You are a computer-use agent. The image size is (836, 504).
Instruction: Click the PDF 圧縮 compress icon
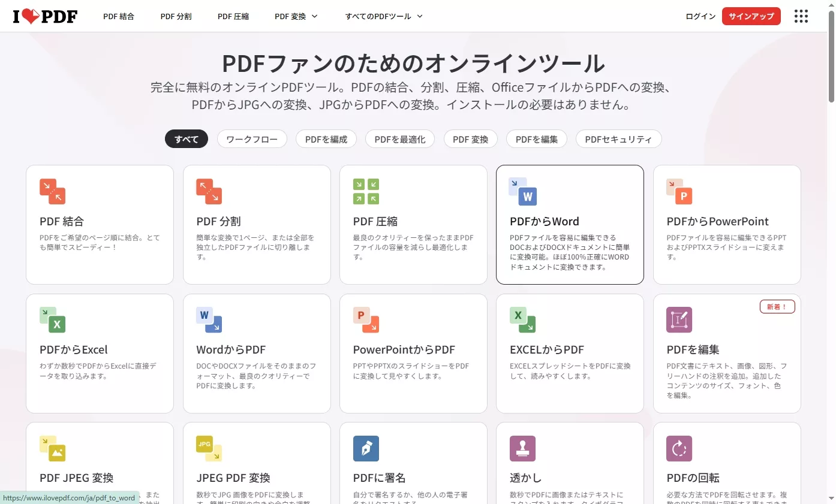(x=366, y=191)
